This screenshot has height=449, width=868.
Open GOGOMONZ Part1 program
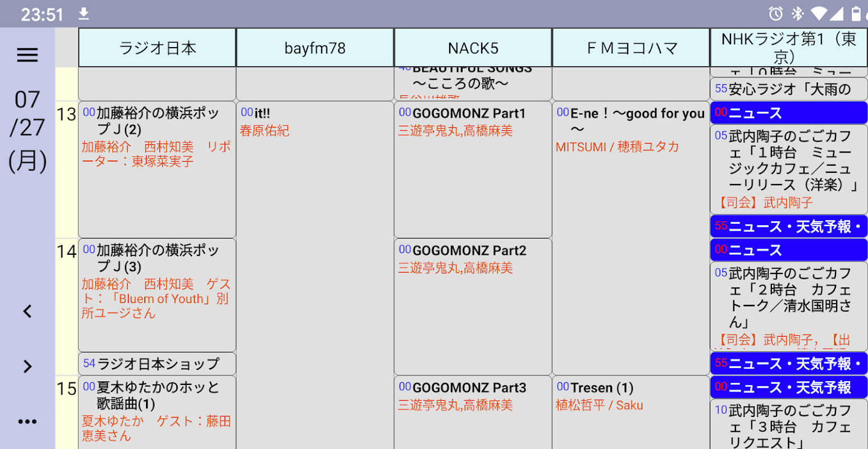tap(473, 169)
